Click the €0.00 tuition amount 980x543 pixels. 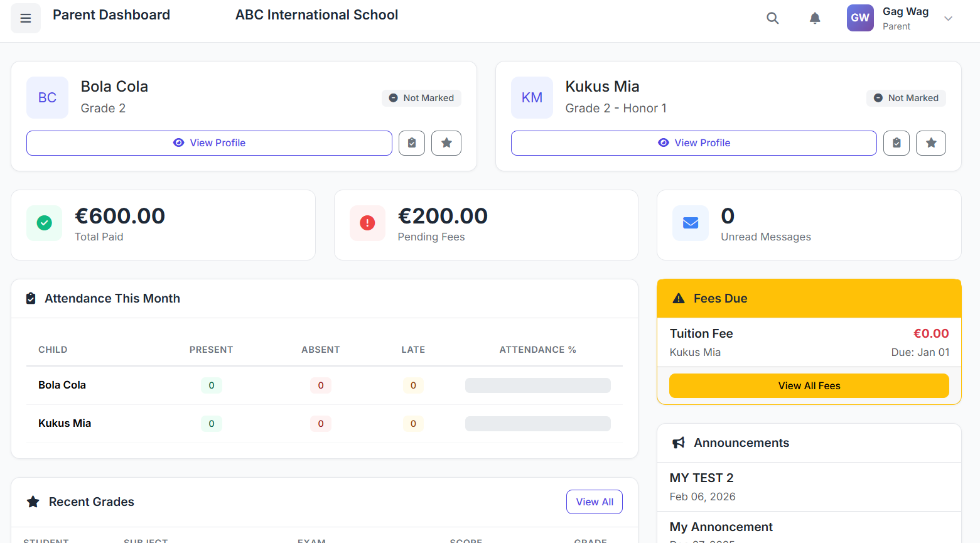pos(931,333)
